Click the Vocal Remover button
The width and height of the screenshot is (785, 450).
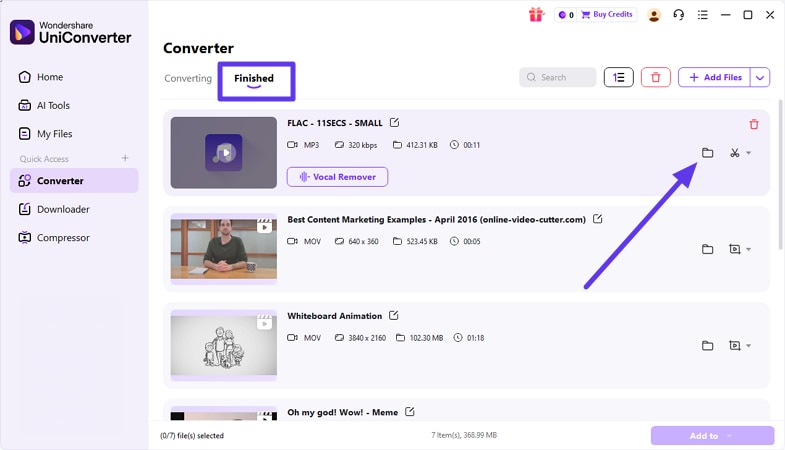coord(337,177)
